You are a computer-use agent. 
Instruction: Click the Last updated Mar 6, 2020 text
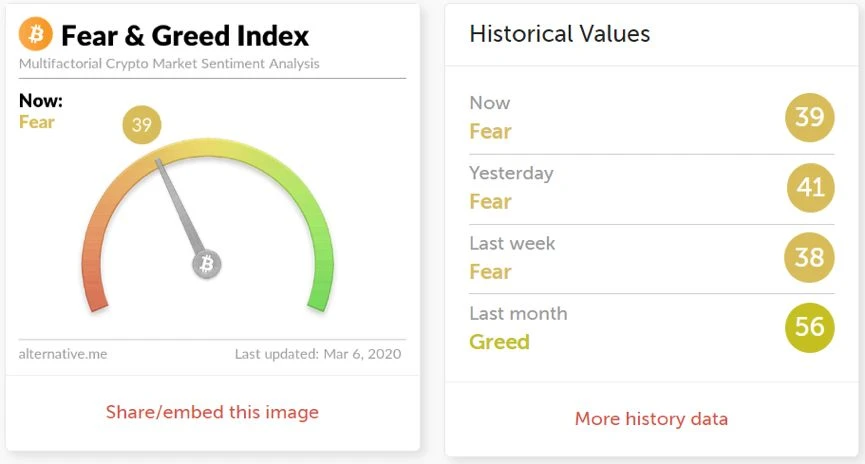318,354
